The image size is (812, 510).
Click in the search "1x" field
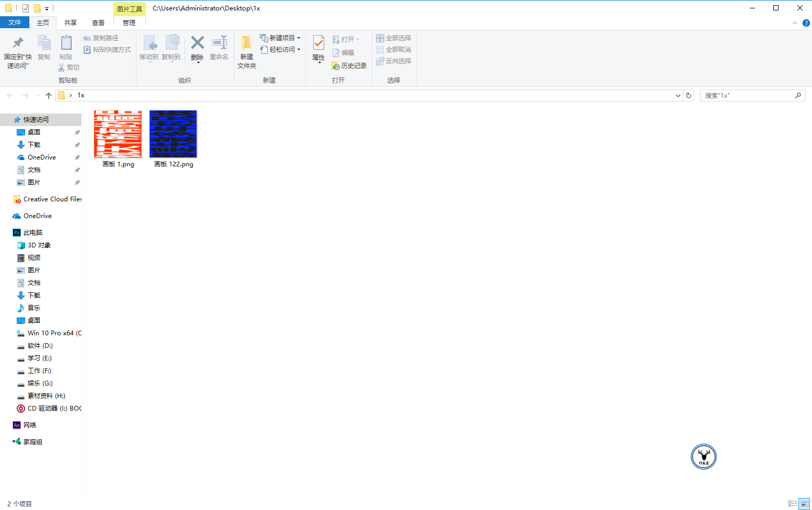coord(752,96)
